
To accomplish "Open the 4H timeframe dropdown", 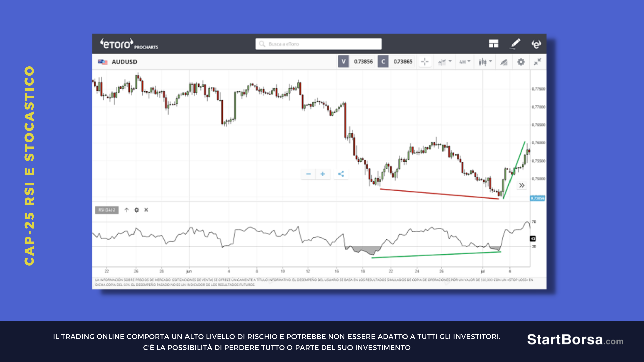I will [465, 62].
